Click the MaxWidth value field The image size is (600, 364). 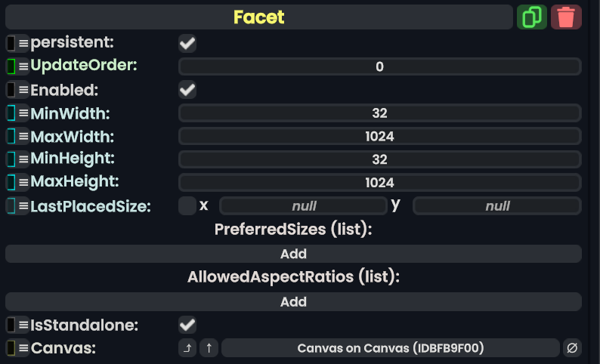tap(379, 137)
